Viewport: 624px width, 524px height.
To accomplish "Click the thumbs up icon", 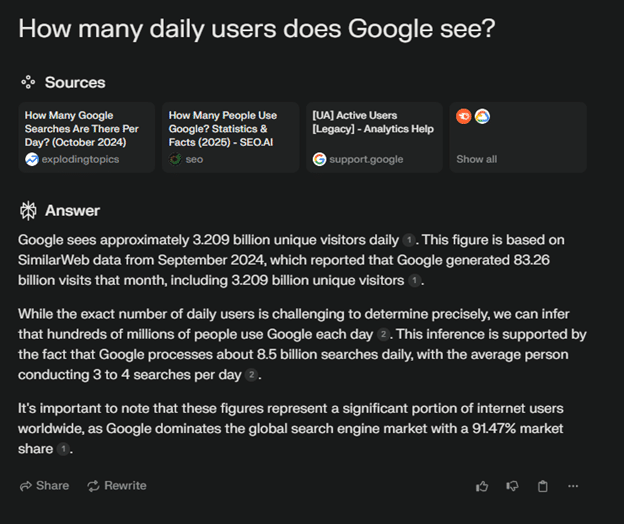I will point(482,486).
